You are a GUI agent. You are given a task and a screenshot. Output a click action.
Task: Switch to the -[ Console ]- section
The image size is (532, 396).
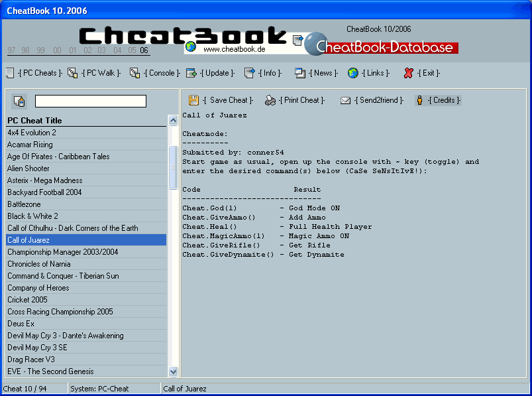[x=162, y=73]
